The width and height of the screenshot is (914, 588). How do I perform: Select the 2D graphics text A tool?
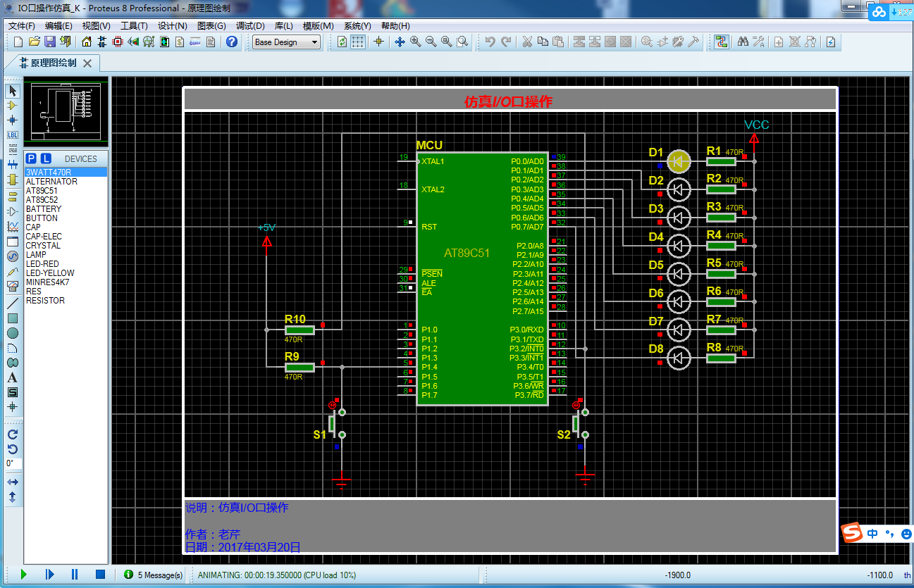pyautogui.click(x=13, y=377)
